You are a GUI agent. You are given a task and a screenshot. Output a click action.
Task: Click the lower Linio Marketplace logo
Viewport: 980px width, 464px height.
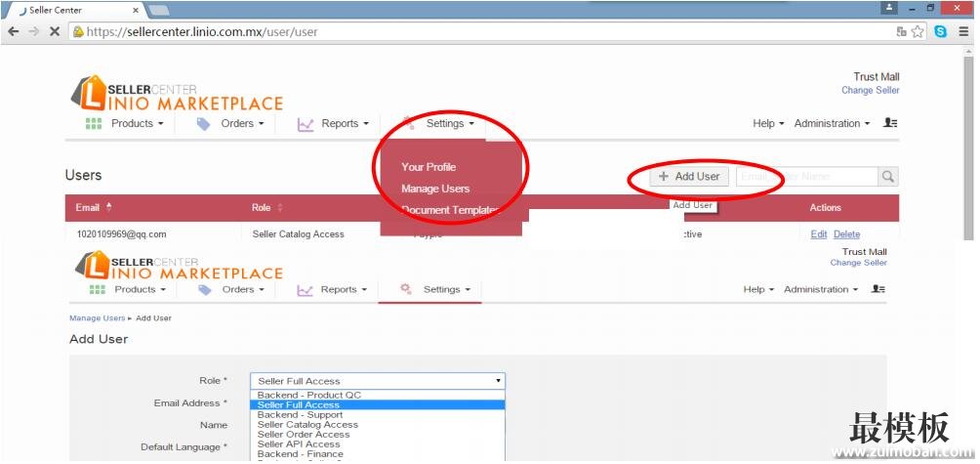click(x=179, y=265)
